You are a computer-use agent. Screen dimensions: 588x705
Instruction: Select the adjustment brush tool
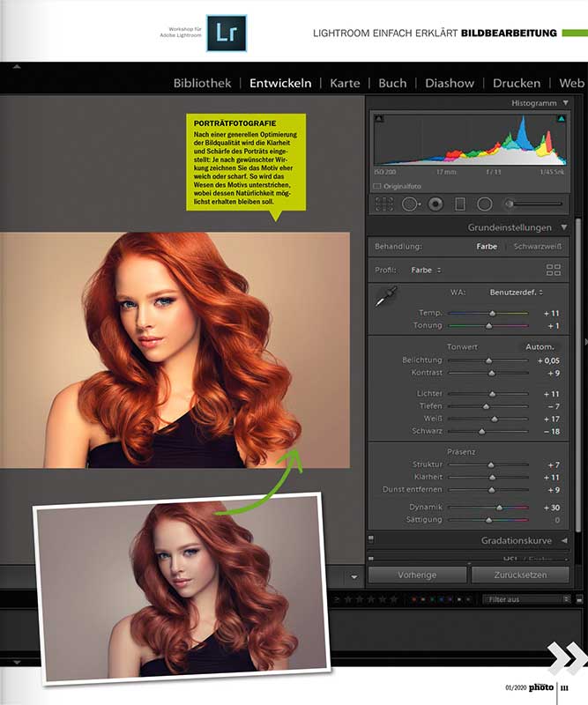click(x=533, y=204)
